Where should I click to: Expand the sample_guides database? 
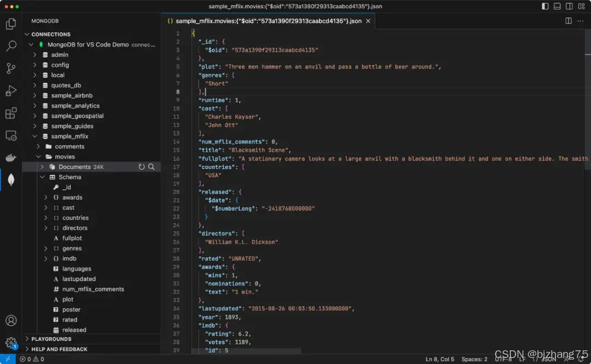34,126
